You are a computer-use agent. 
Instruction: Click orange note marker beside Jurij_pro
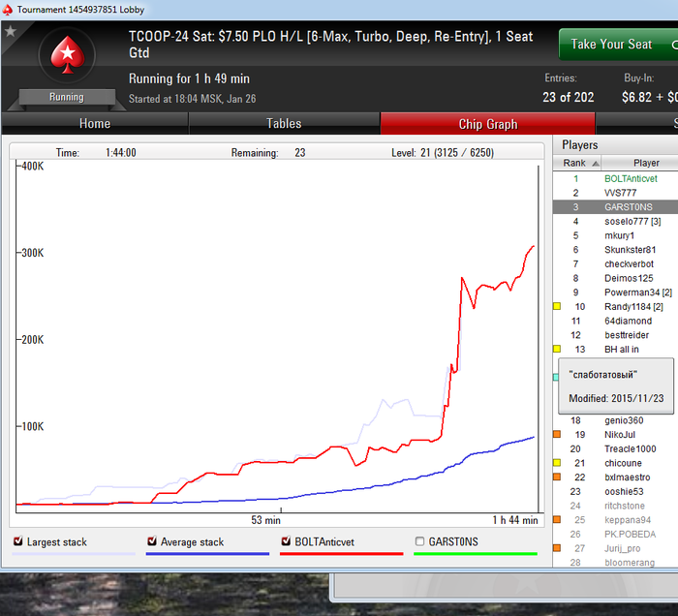[557, 548]
